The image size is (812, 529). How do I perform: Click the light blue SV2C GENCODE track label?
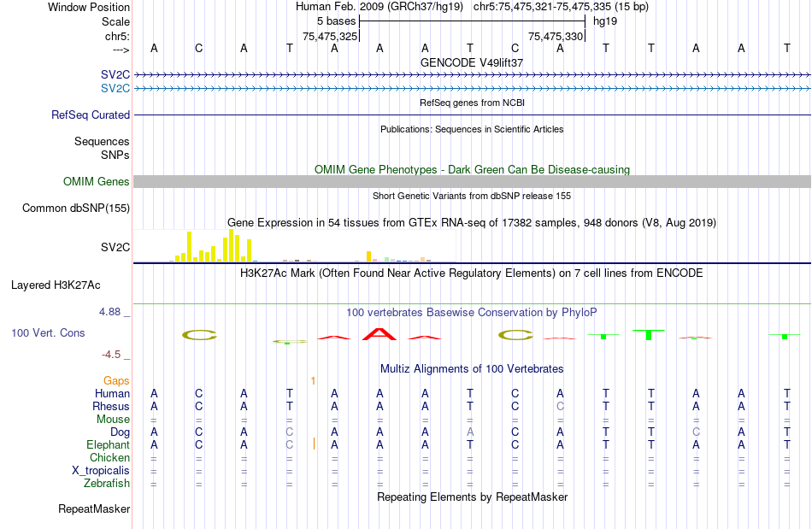[115, 89]
